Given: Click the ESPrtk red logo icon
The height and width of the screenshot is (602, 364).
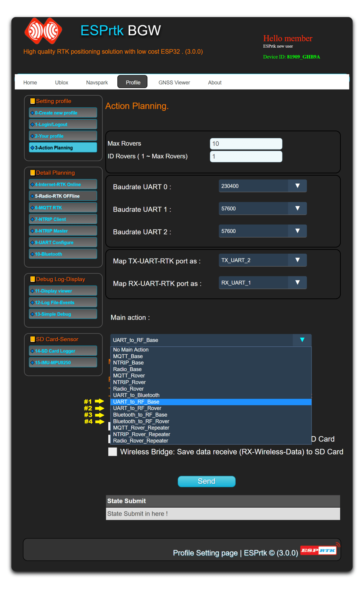Looking at the screenshot, I should [43, 31].
